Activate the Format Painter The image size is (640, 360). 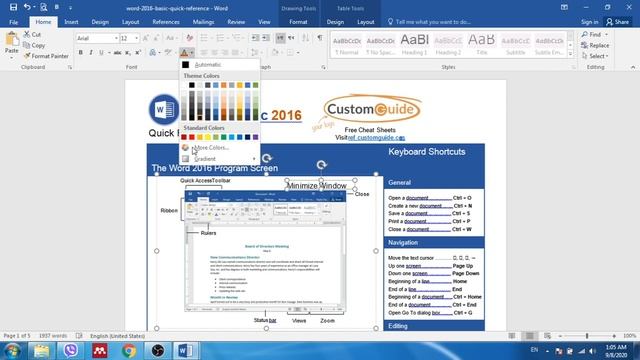46,56
